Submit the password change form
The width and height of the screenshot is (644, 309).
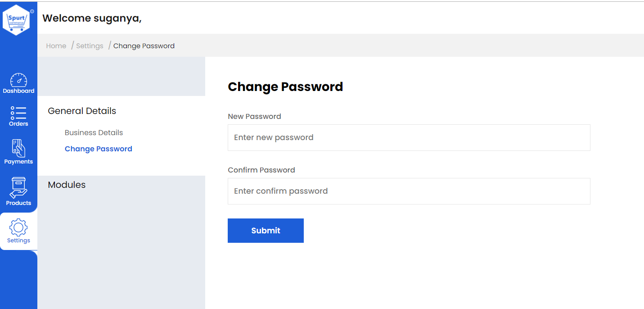coord(266,231)
